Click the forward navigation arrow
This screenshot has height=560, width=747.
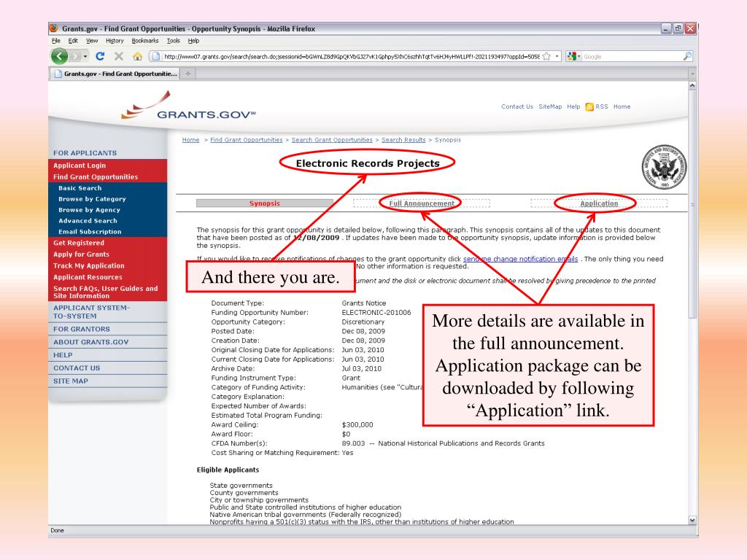tap(75, 56)
